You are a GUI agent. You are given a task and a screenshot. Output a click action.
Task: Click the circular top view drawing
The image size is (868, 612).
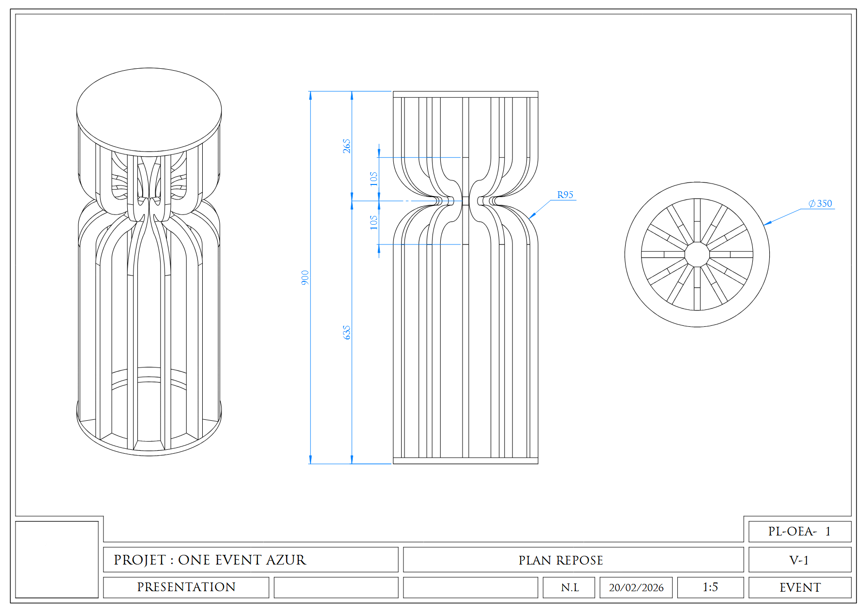coord(697,254)
